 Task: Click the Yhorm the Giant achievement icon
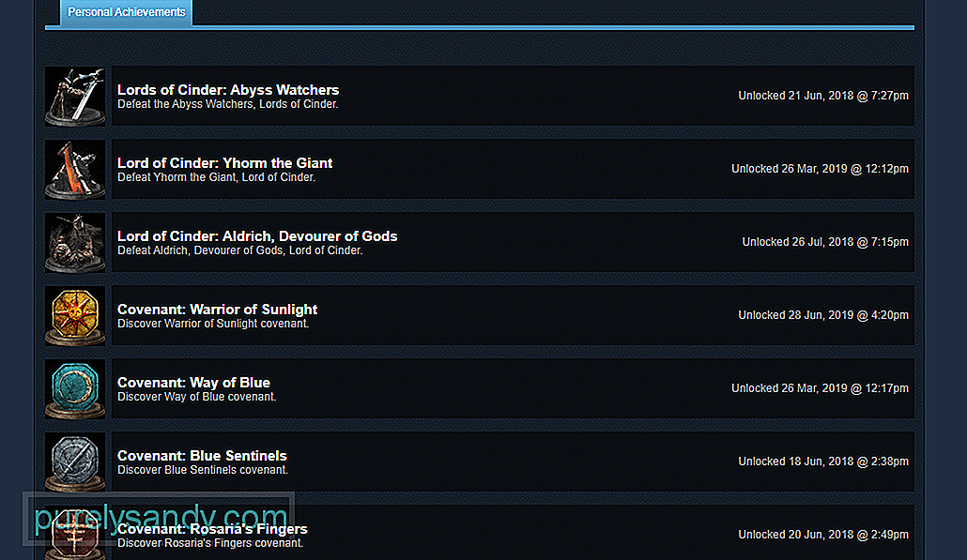75,169
